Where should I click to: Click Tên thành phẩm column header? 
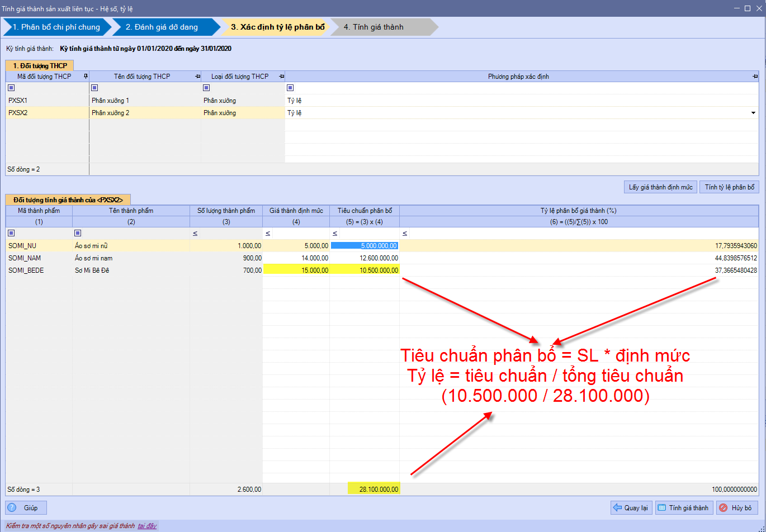coord(131,211)
